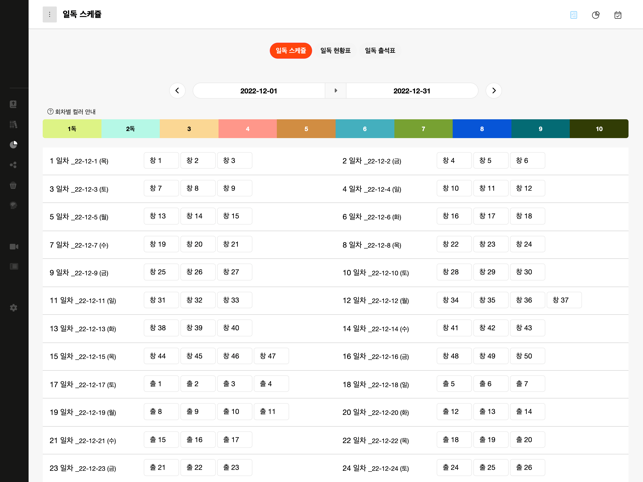Switch to the 일독 출석표 tab
Screen dimensions: 643x482
[x=380, y=50]
